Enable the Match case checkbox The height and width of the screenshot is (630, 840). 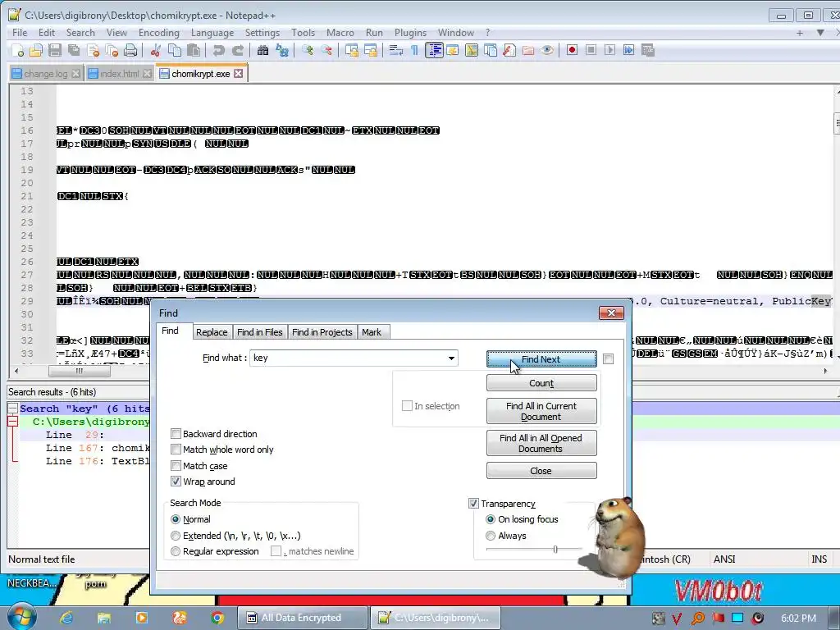point(176,466)
